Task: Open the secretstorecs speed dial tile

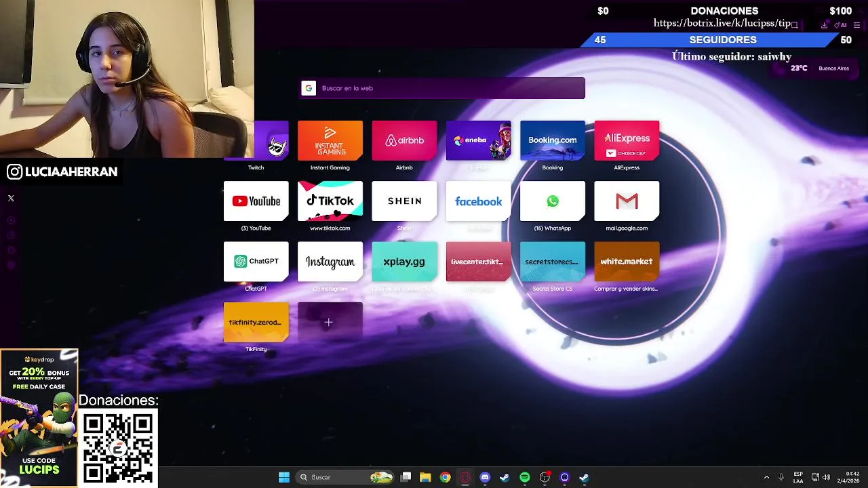Action: pos(553,262)
